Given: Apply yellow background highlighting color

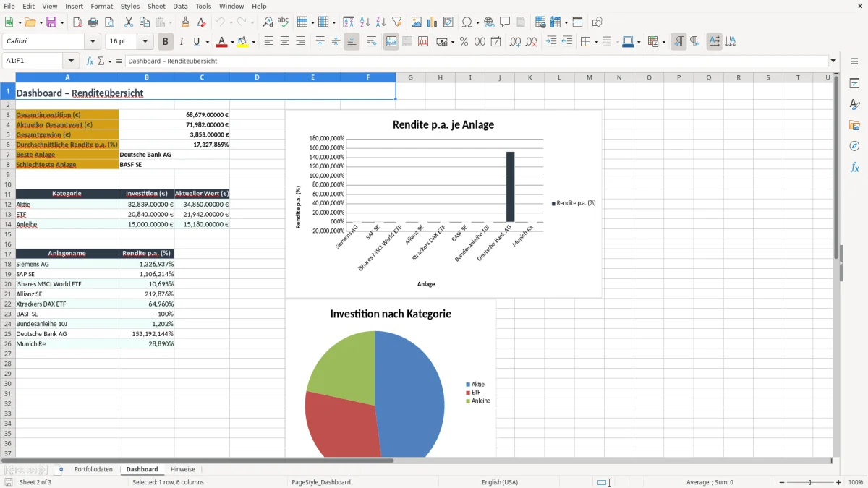Looking at the screenshot, I should click(x=243, y=42).
